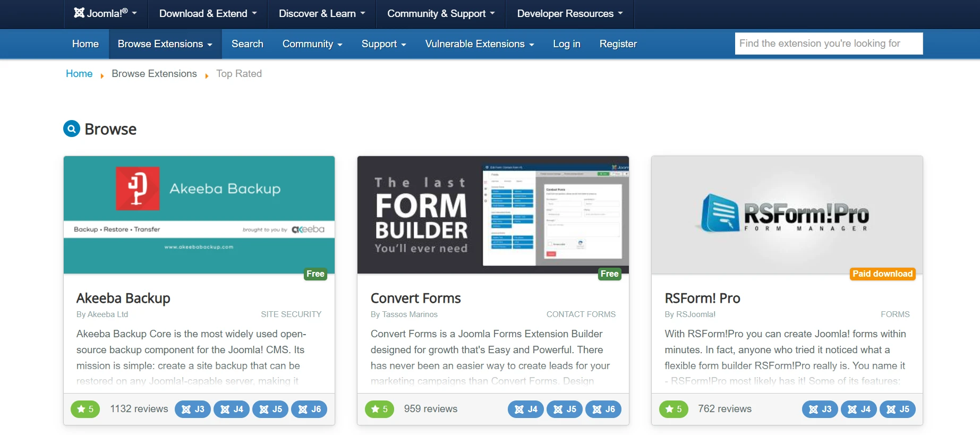
Task: Click Paid download badge on RSForm! Pro
Action: coord(883,274)
